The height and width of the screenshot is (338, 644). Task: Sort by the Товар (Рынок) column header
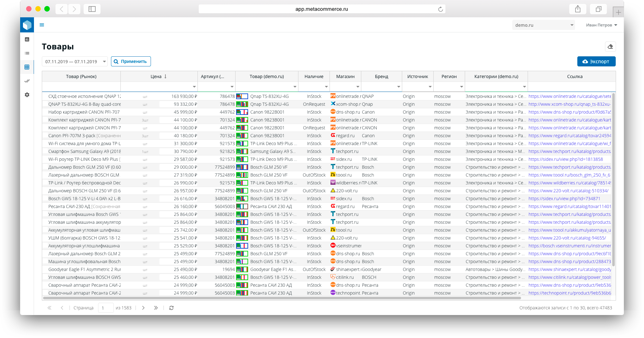(81, 76)
